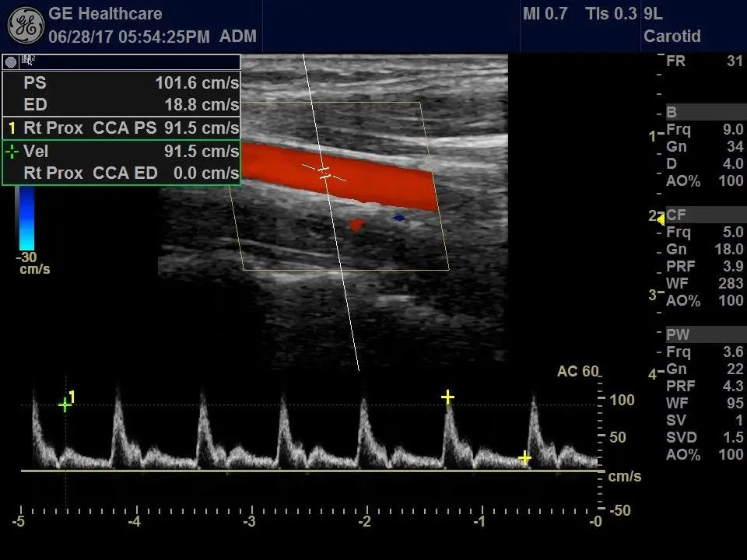
Task: Select the green Vel caliper crosshair icon
Action: click(x=12, y=151)
